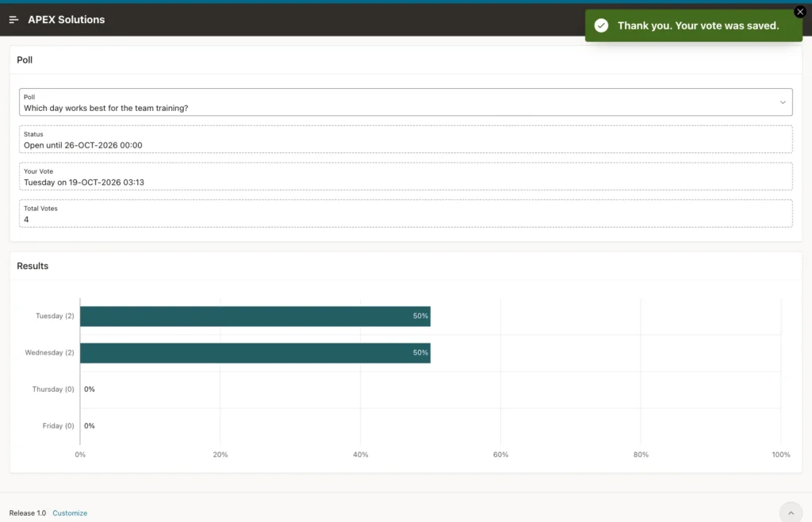Click the Friday 0% data label
The height and width of the screenshot is (522, 812).
[x=90, y=426]
